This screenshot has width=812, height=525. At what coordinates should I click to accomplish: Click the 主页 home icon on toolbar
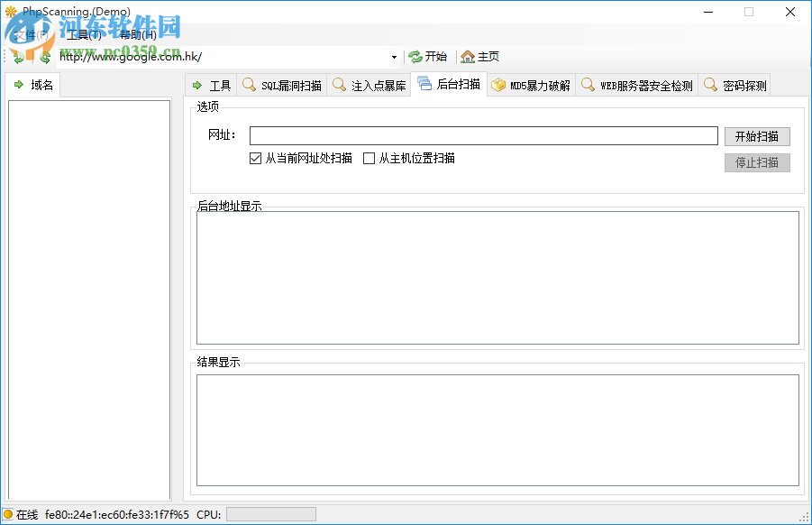pos(467,56)
